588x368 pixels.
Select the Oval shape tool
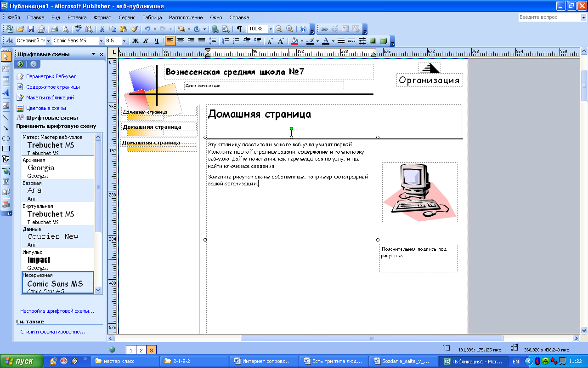[x=6, y=138]
